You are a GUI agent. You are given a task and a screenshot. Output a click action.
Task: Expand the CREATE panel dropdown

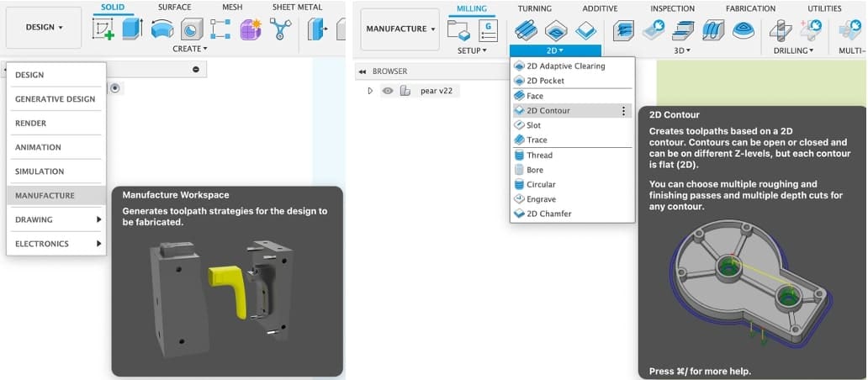point(190,49)
